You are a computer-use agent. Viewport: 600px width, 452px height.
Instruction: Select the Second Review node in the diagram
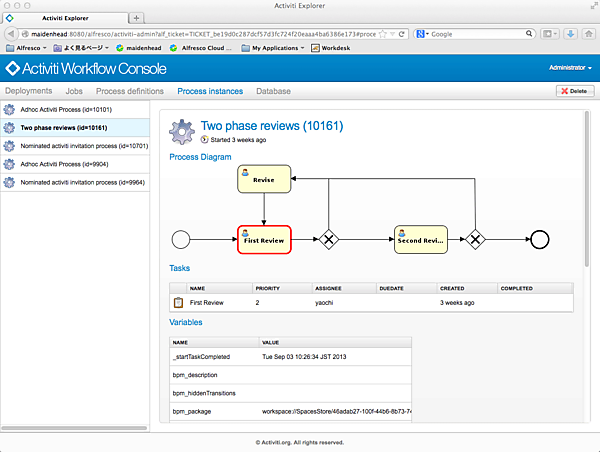[x=420, y=239]
